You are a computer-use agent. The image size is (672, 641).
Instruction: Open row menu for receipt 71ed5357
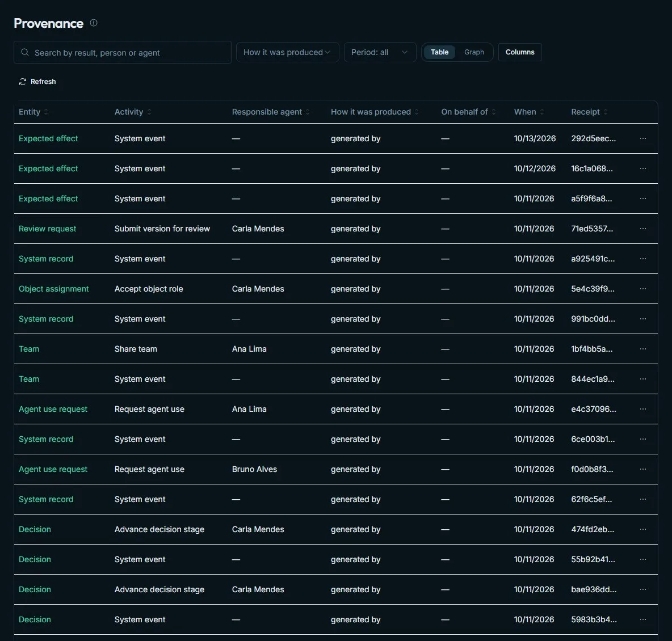coord(643,229)
